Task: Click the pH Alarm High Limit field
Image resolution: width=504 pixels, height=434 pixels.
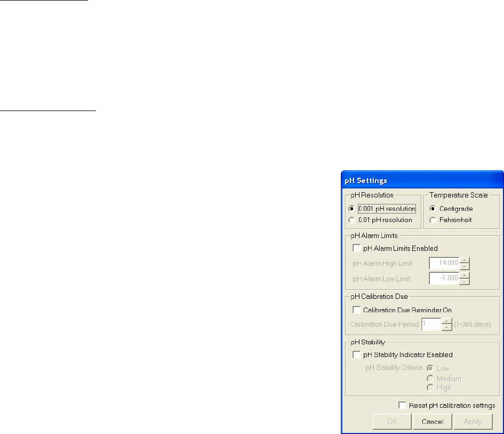Action: 444,263
